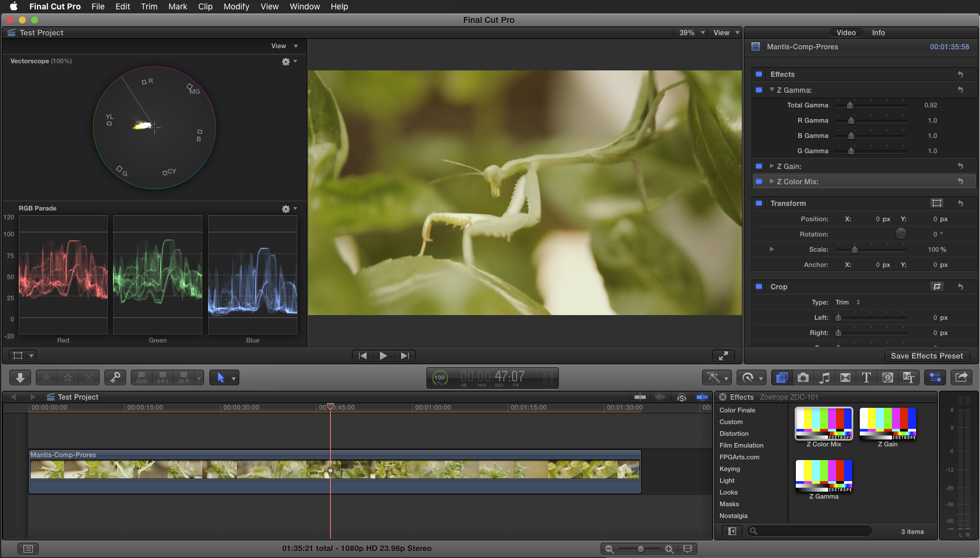Show Transform onscreen controls icon
Image resolution: width=980 pixels, height=558 pixels.
click(937, 203)
